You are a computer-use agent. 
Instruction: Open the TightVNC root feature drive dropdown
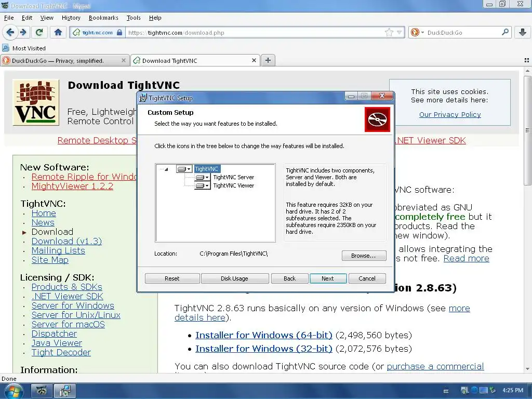[x=184, y=169]
